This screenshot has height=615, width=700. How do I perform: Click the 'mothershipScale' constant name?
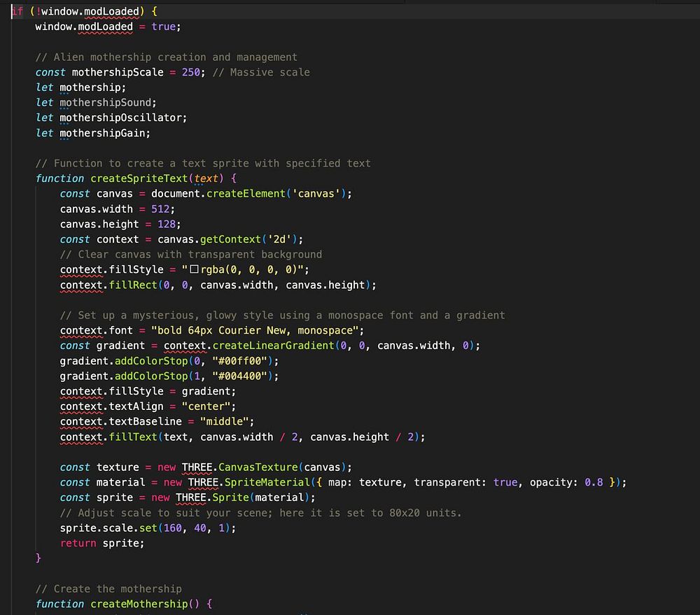[x=118, y=72]
